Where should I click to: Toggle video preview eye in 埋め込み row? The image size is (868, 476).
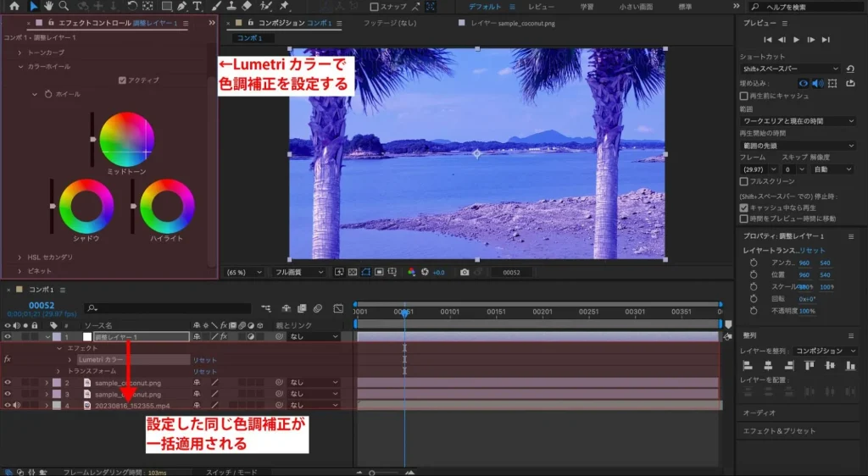804,84
